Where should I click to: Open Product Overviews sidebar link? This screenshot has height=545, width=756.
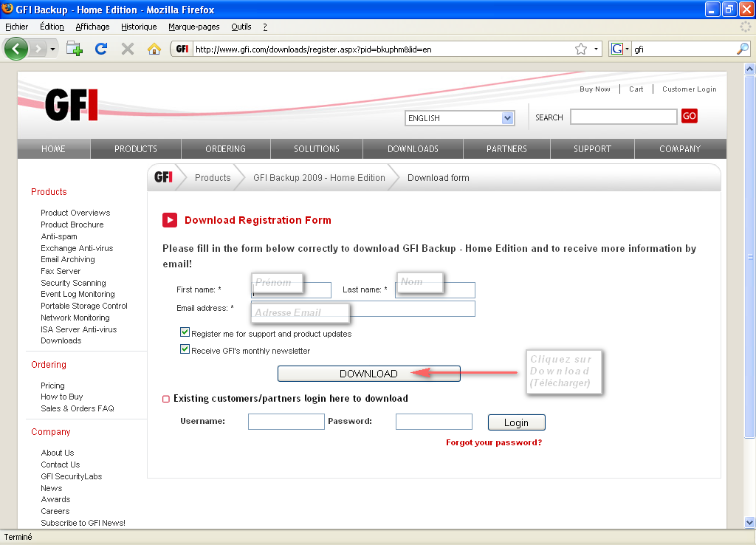75,213
